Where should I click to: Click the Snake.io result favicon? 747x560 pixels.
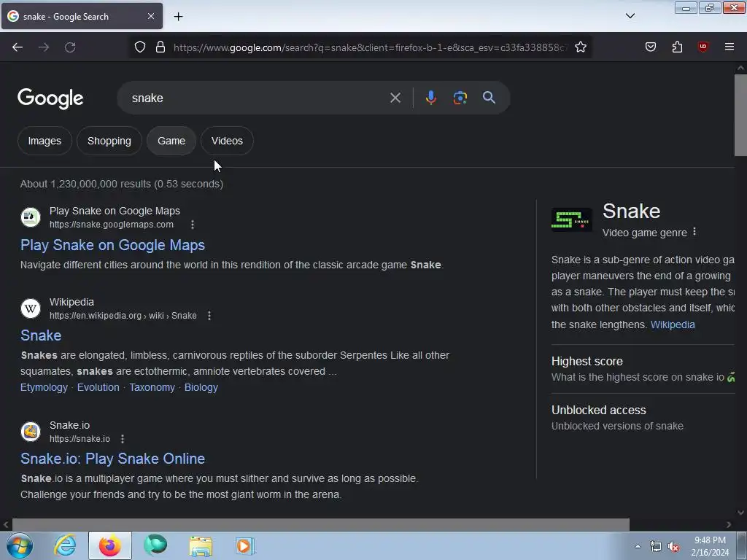pos(31,432)
